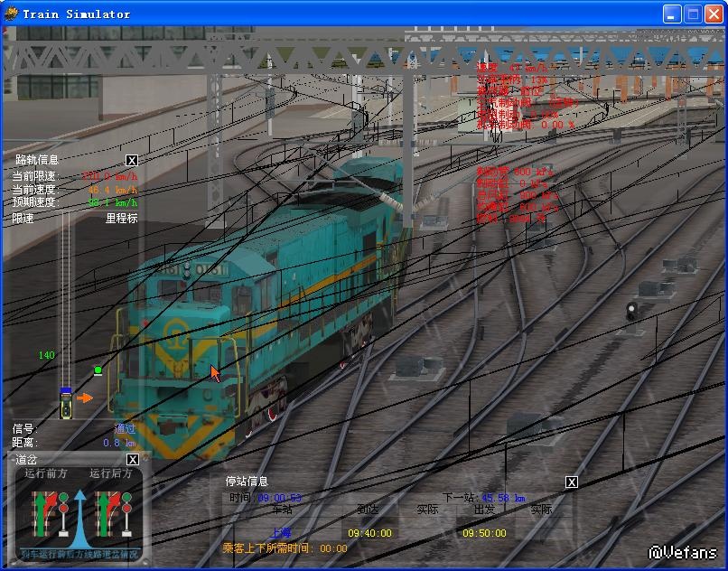The height and width of the screenshot is (571, 728).
Task: Click the signal icon beside rear switch
Action: pos(126,515)
